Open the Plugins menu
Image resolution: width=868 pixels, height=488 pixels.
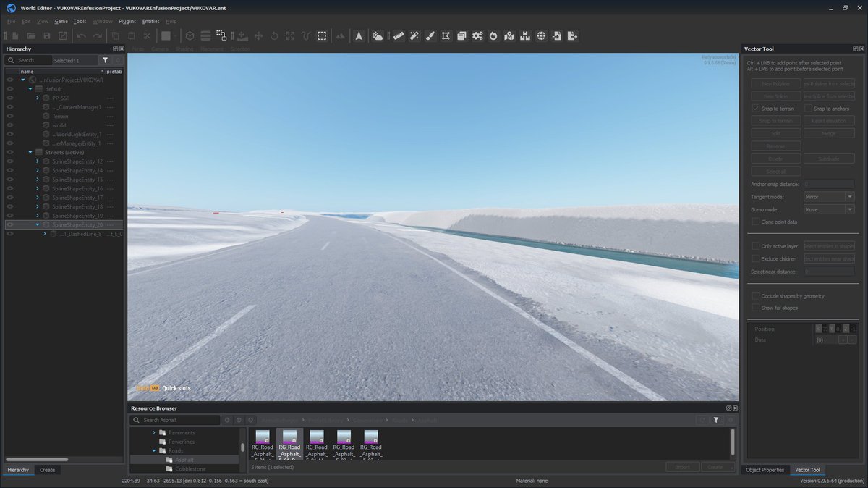[127, 21]
